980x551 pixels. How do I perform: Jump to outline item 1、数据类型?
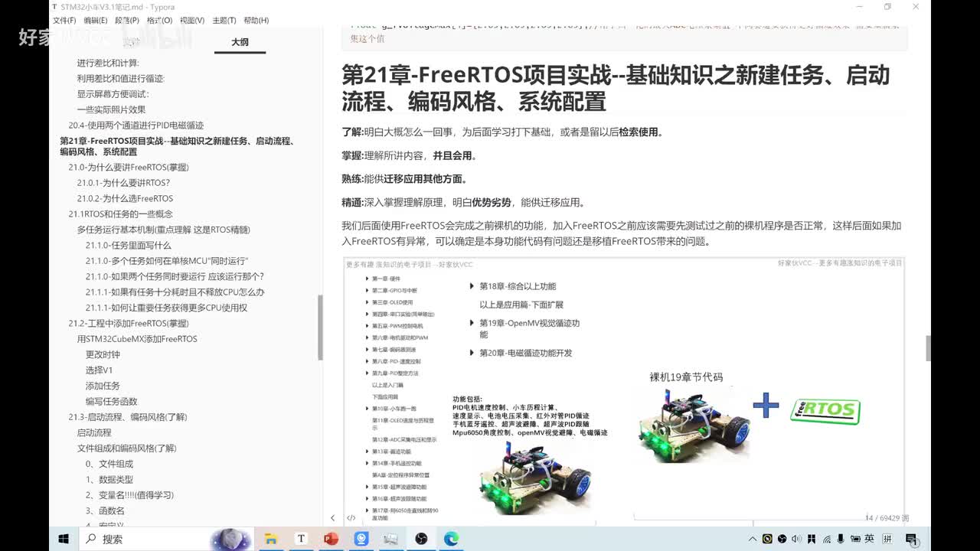[109, 479]
